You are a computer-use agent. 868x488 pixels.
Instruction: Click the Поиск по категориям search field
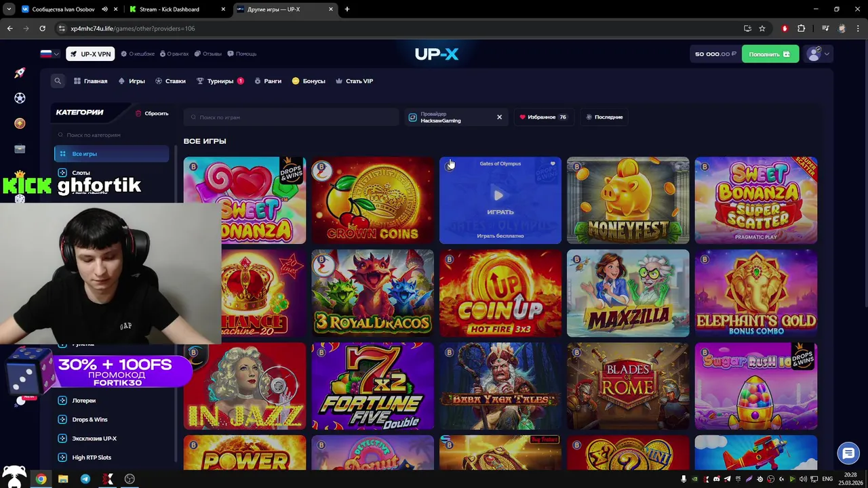(112, 135)
